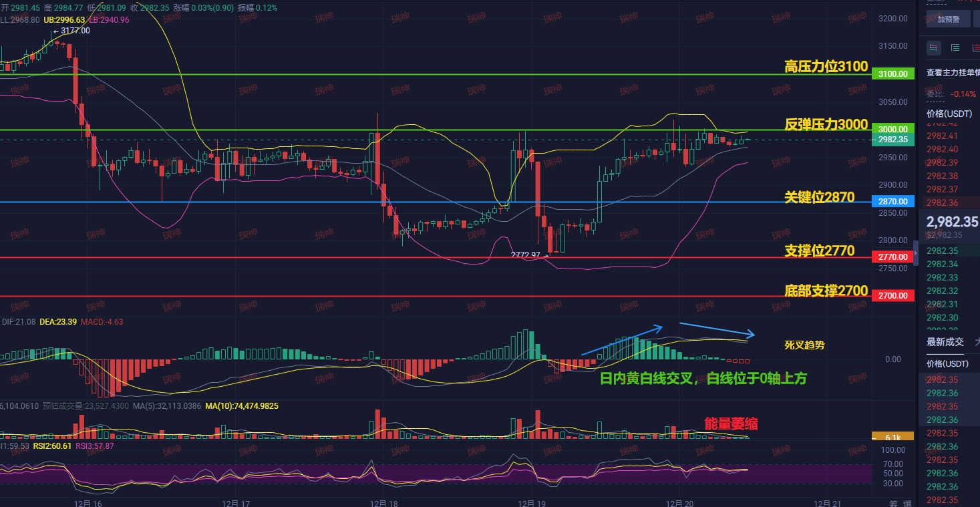Switch to the green buy-orders-only view icon
This screenshot has height=507, width=980.
pos(955,47)
